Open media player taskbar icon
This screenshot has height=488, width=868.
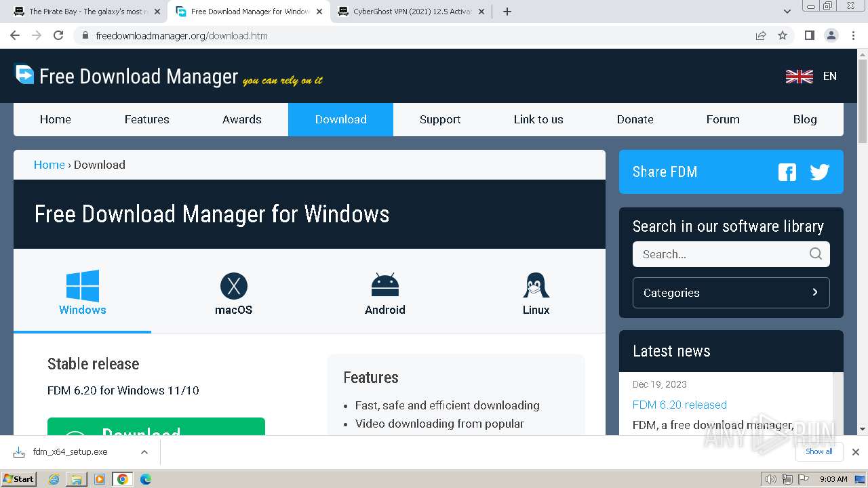(x=100, y=479)
